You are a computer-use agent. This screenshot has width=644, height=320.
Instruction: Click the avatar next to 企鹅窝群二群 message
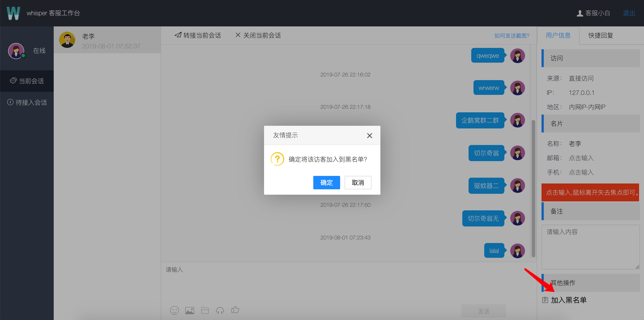tap(517, 120)
